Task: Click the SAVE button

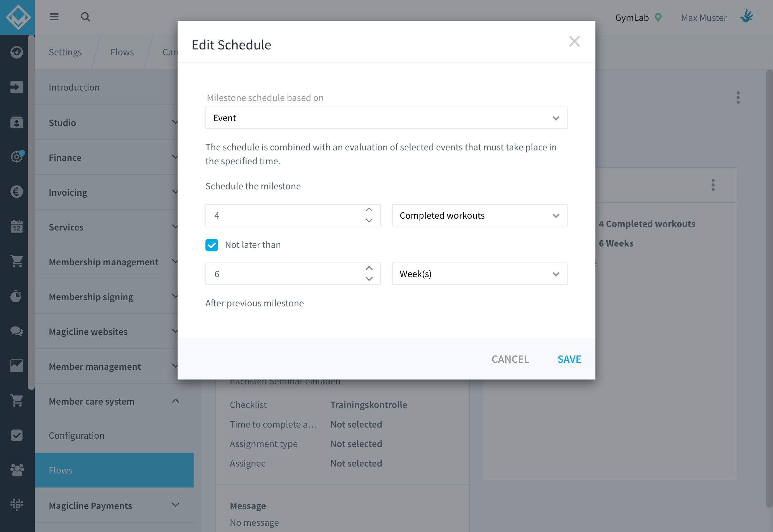Action: point(569,359)
